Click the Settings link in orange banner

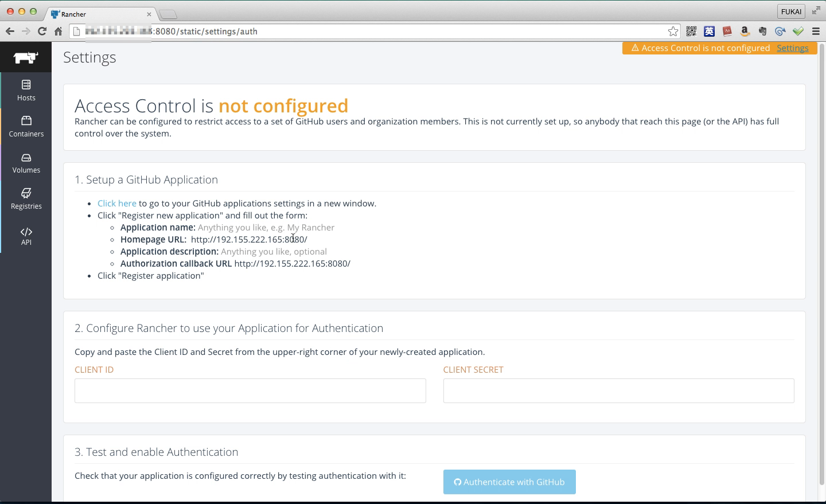point(793,48)
